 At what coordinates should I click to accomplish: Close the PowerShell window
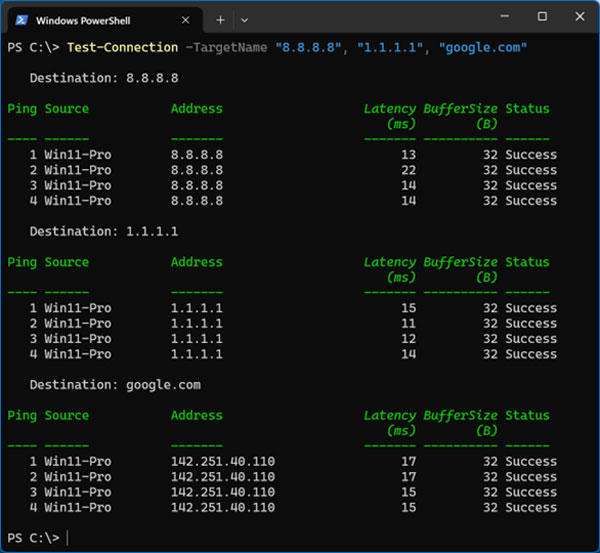tap(580, 16)
